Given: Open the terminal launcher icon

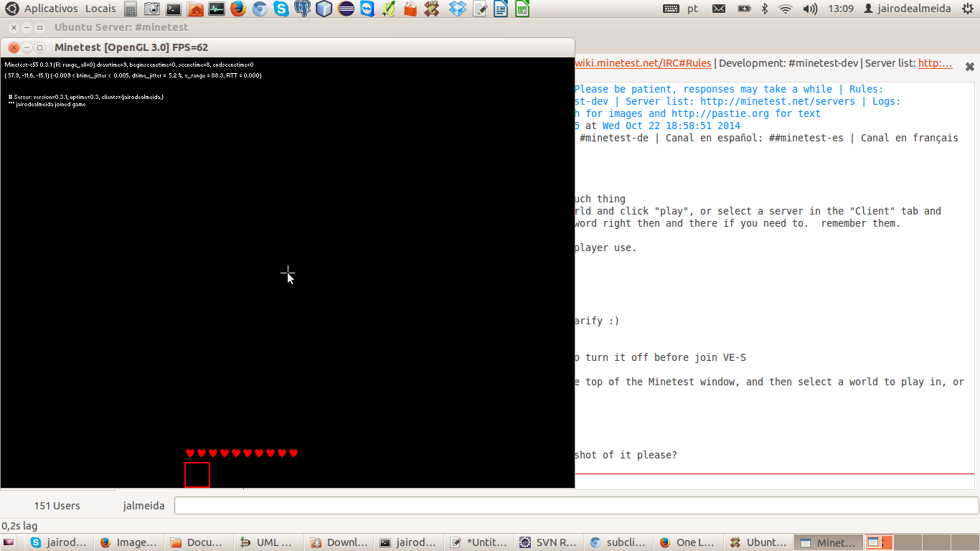Looking at the screenshot, I should (173, 9).
